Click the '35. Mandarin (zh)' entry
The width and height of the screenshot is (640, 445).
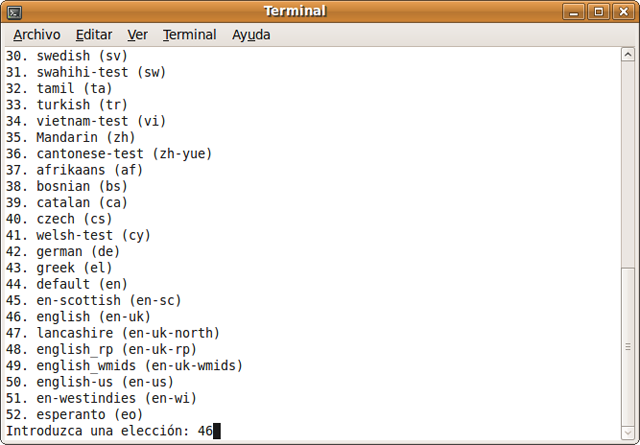point(70,137)
